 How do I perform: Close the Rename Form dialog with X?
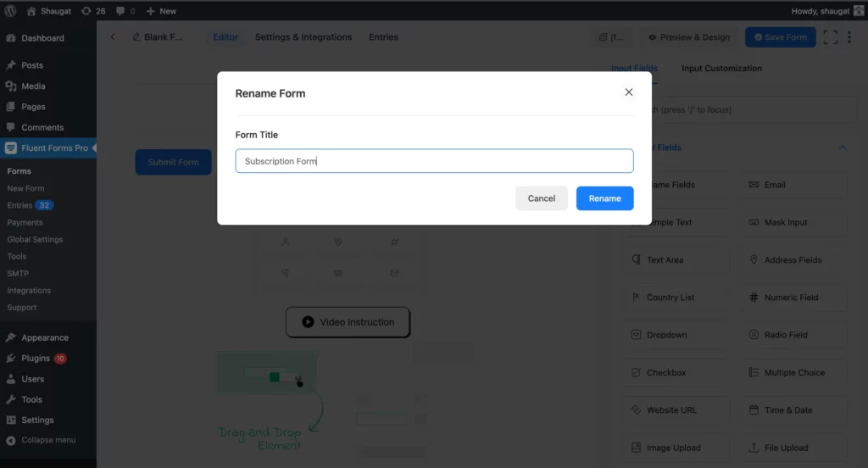(x=628, y=92)
